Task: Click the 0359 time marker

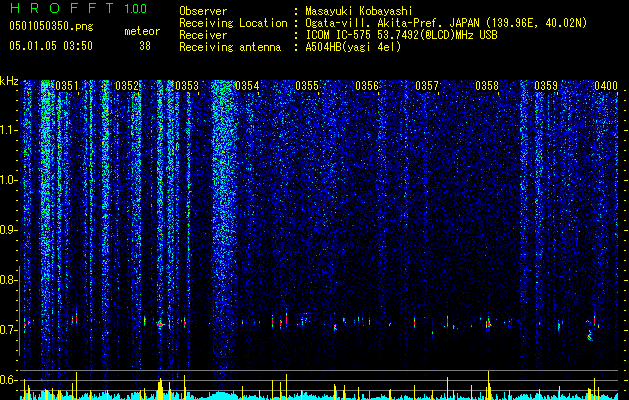Action: coord(546,86)
